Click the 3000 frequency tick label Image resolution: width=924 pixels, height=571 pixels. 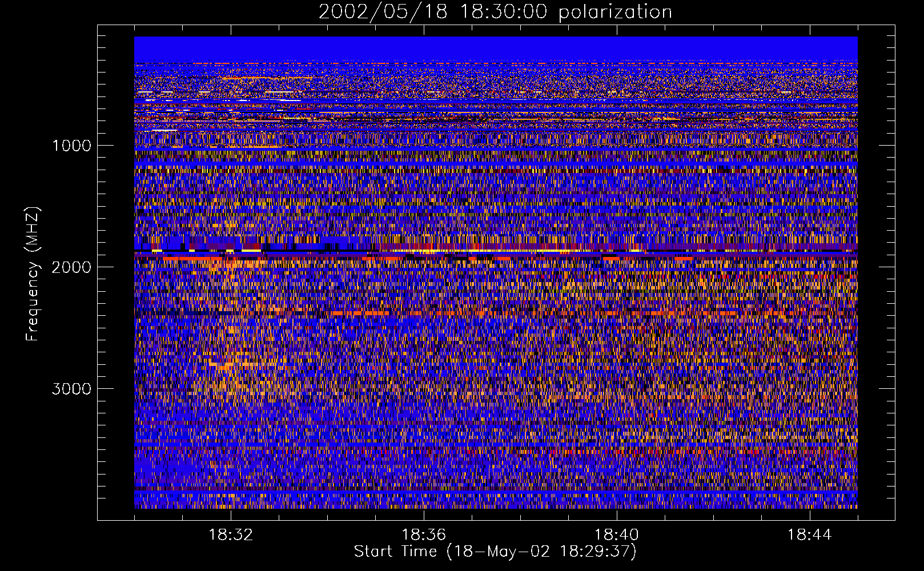point(71,389)
